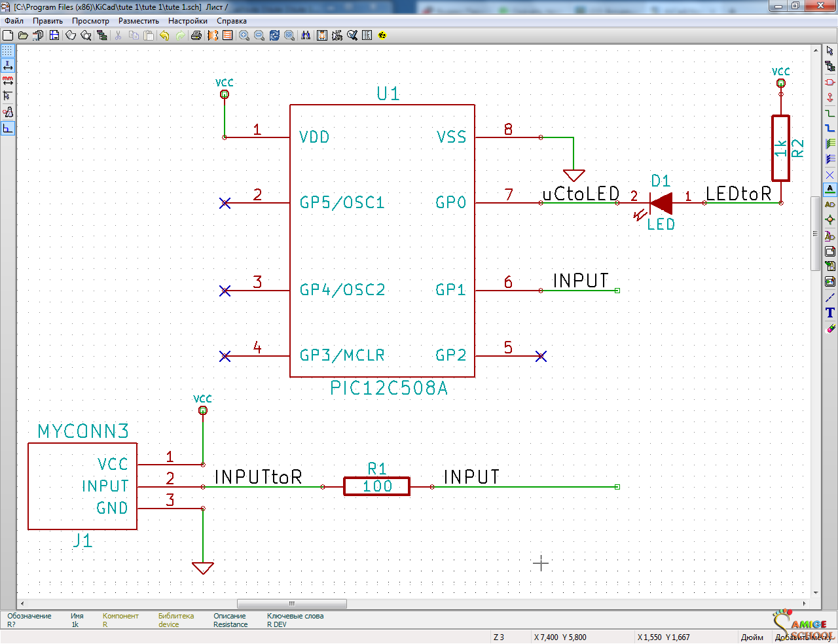Activate the Place wire tool
This screenshot has height=644, width=838.
(x=830, y=113)
